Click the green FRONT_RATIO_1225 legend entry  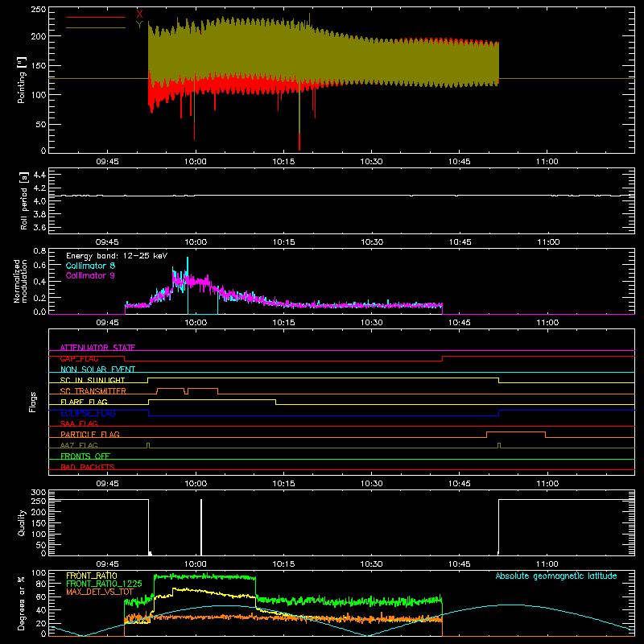pos(104,584)
